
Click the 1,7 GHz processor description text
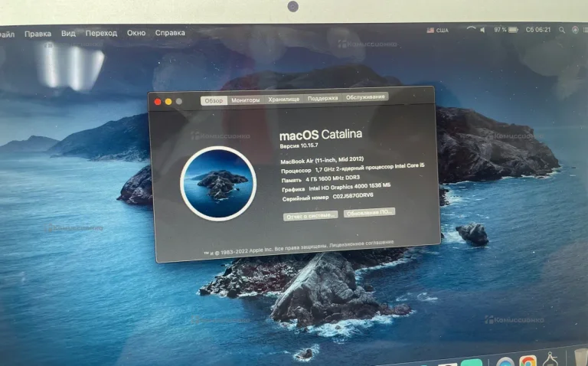click(370, 168)
